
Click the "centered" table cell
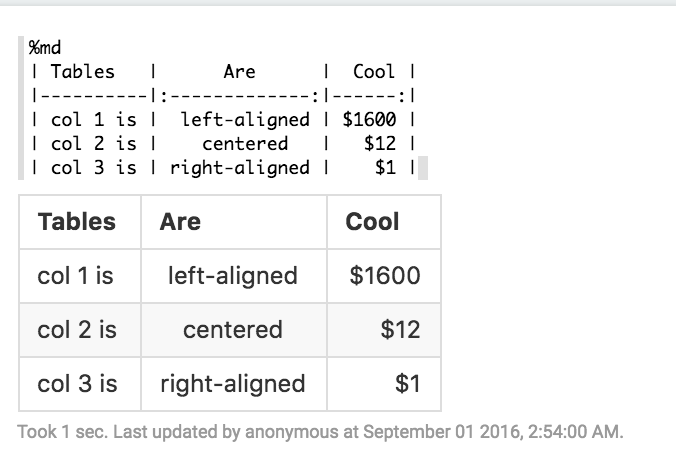tap(233, 330)
